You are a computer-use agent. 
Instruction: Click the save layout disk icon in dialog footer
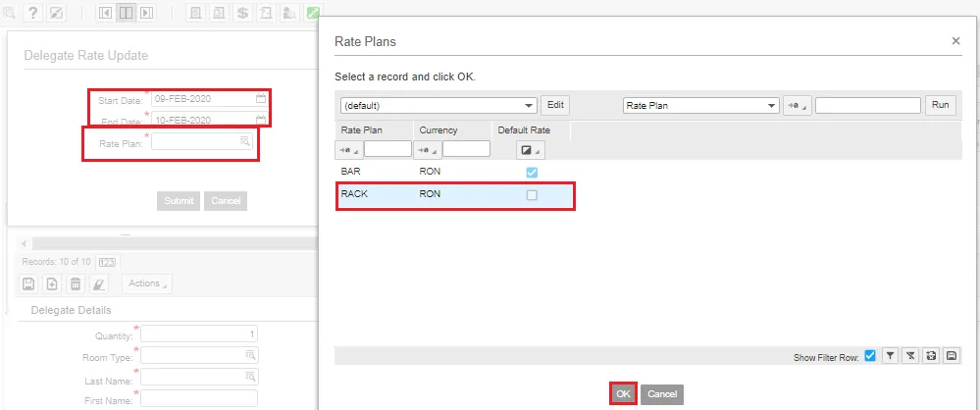952,356
